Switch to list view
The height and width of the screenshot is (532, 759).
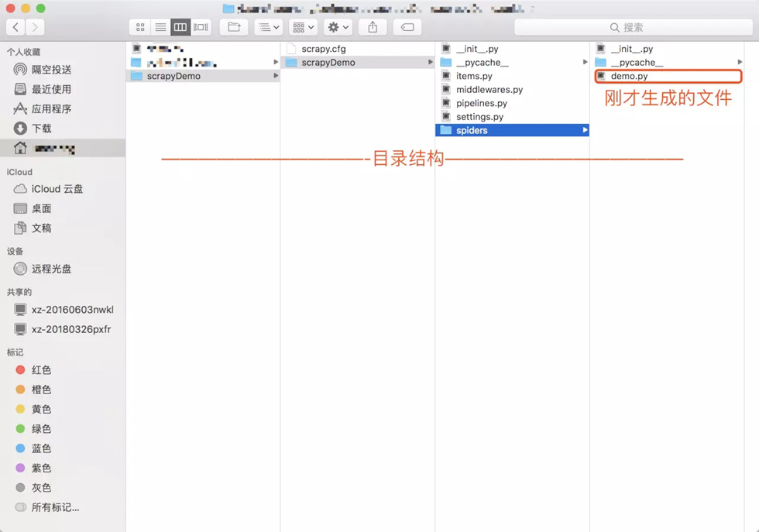coord(160,27)
